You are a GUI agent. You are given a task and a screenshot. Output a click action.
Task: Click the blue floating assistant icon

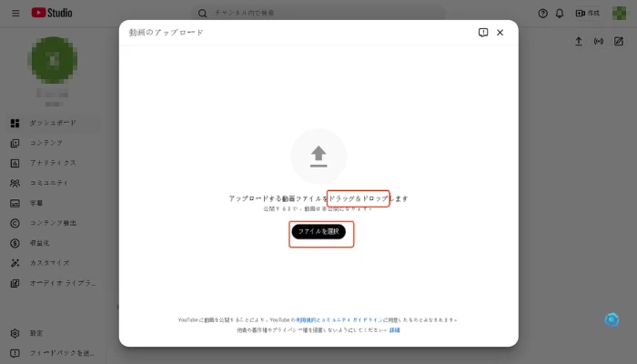click(x=612, y=319)
